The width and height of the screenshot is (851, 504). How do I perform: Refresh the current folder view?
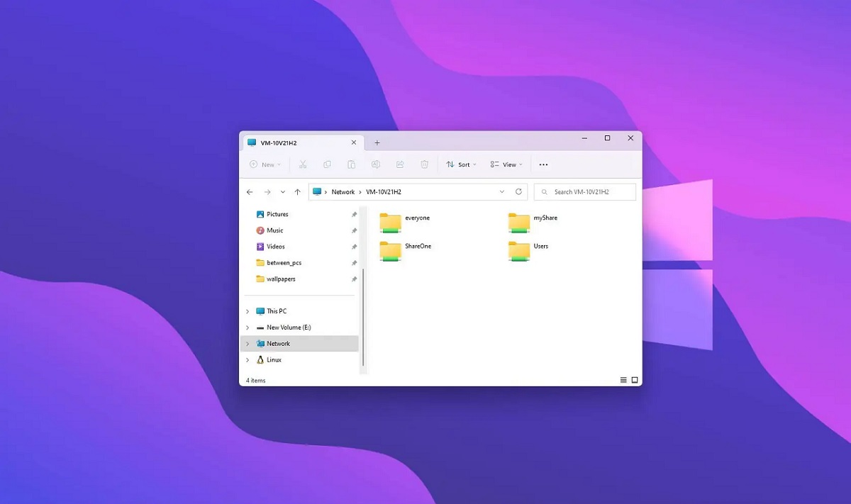point(518,191)
